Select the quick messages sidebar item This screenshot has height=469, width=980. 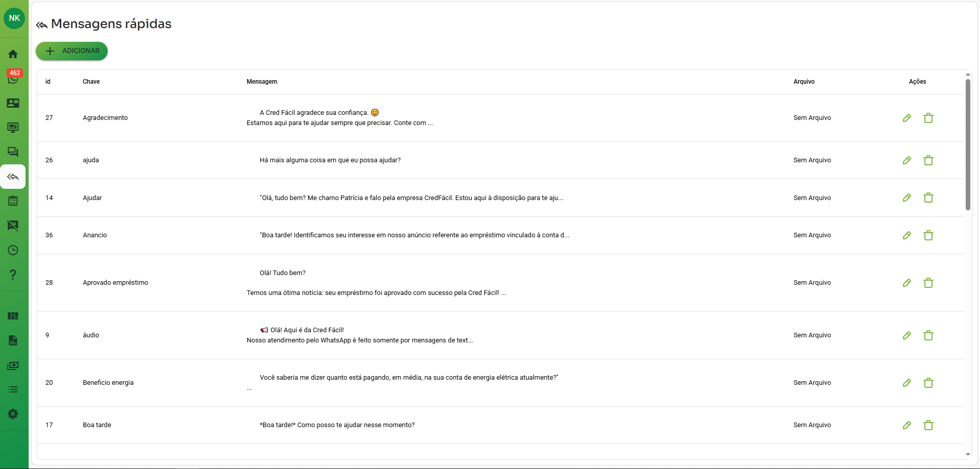pos(13,177)
